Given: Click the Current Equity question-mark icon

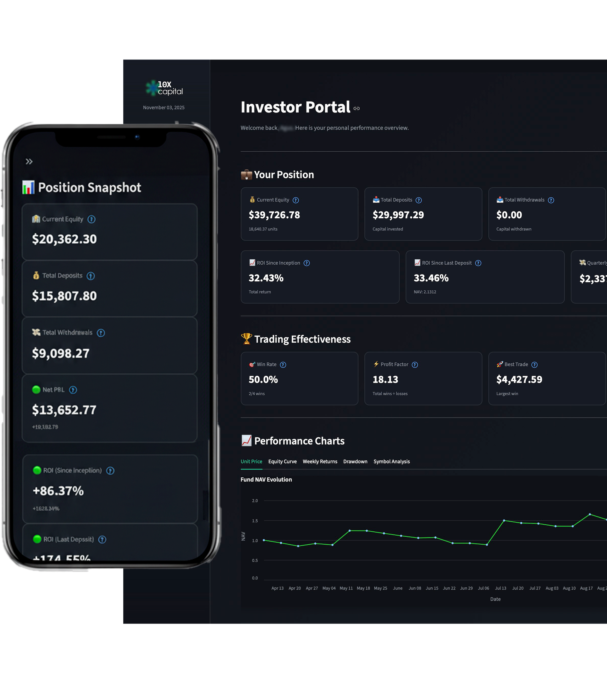Looking at the screenshot, I should point(295,200).
